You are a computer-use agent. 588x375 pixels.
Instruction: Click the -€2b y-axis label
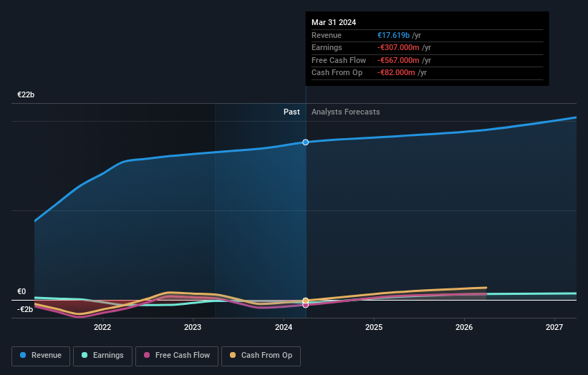click(x=25, y=309)
